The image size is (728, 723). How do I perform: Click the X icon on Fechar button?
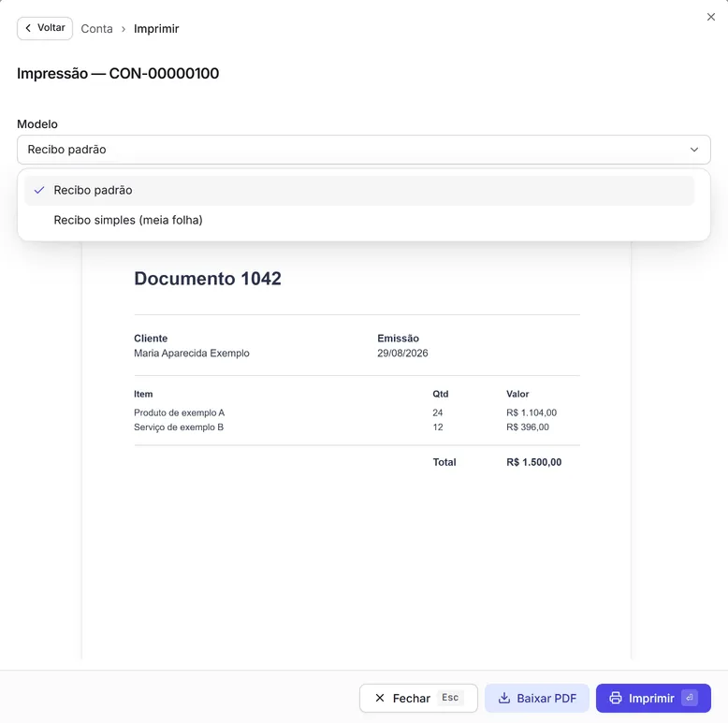(x=379, y=698)
